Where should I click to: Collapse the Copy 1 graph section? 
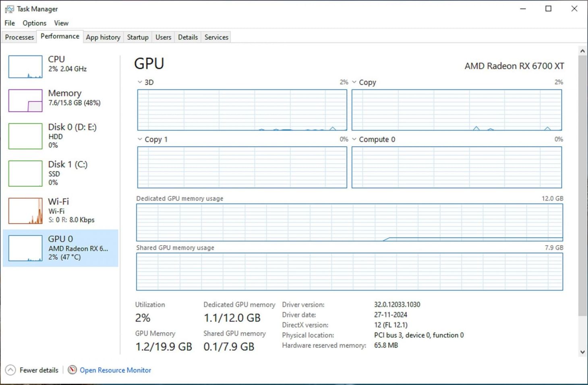(140, 139)
